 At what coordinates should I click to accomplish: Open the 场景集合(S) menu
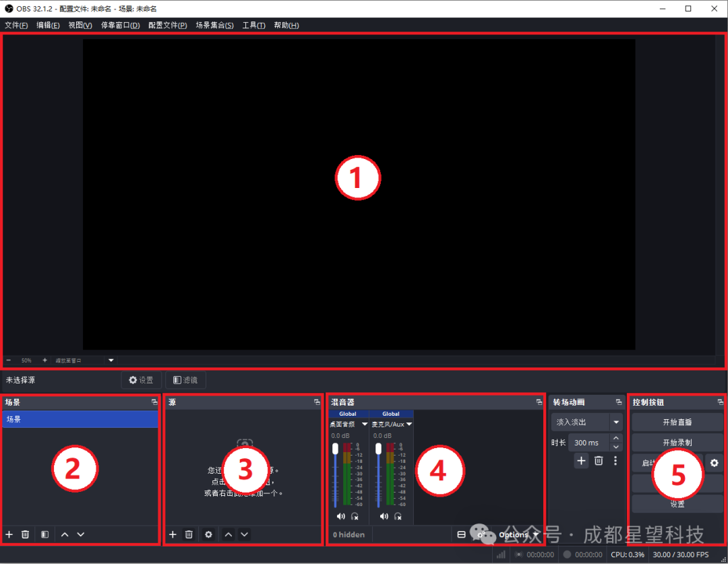coord(214,25)
